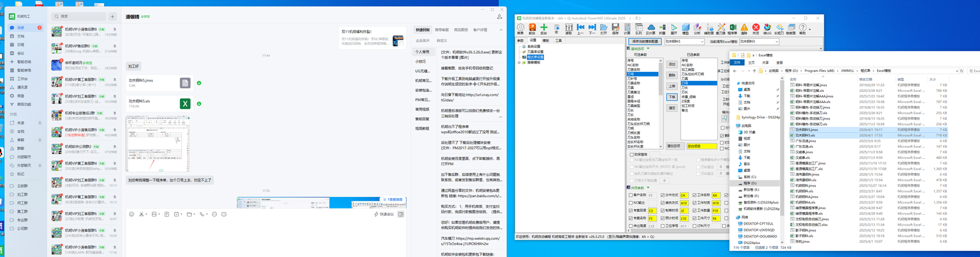Toggle the 制表时间 checkbox
Viewport: 980px width, 257px height.
[663, 210]
